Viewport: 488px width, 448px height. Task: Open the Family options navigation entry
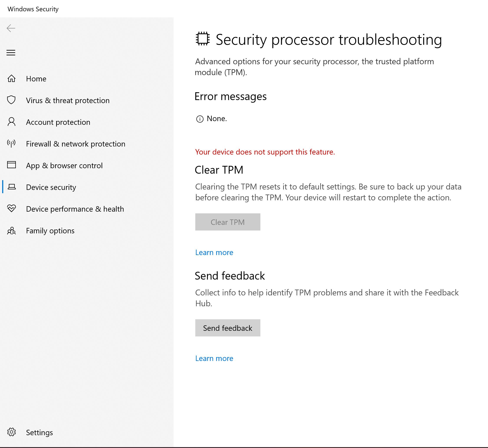(50, 231)
